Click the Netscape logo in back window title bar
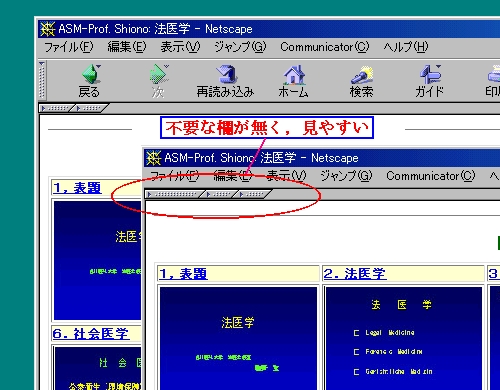This screenshot has height=390, width=500. (x=48, y=29)
